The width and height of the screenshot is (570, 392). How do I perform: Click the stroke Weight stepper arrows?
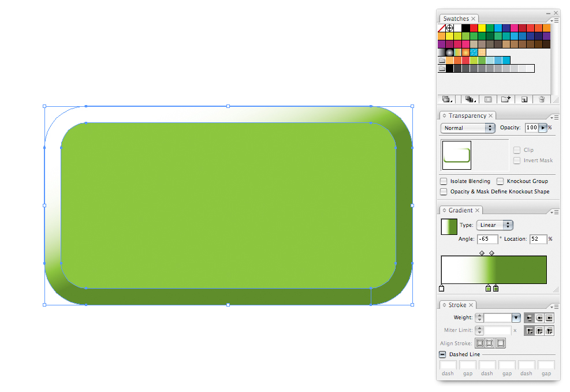(479, 318)
